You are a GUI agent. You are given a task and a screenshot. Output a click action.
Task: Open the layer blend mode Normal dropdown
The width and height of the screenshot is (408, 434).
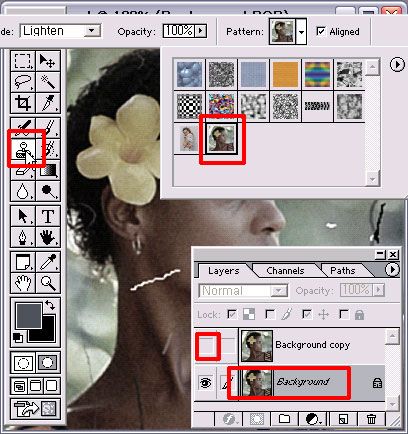click(279, 291)
